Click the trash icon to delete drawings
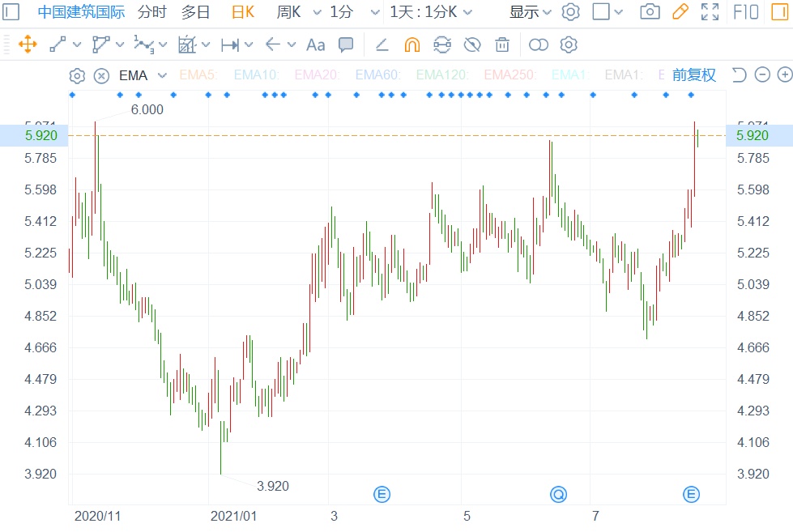Viewport: 793px width, 532px height. pyautogui.click(x=502, y=45)
